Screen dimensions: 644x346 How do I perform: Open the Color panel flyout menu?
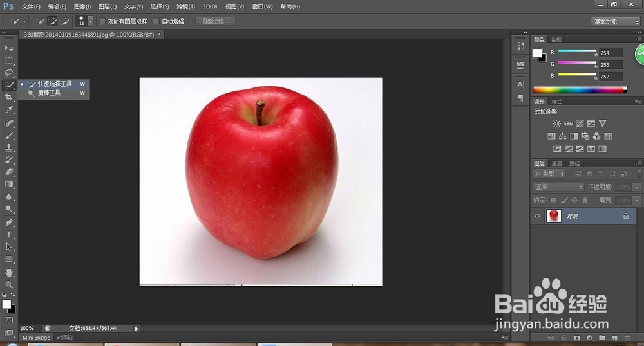coord(638,39)
